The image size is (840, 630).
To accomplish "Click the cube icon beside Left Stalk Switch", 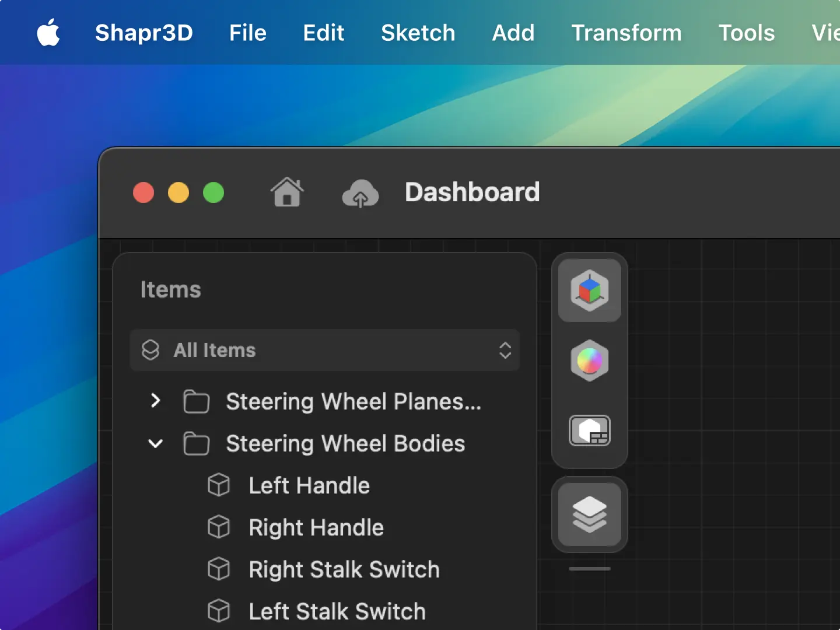I will coord(219,611).
